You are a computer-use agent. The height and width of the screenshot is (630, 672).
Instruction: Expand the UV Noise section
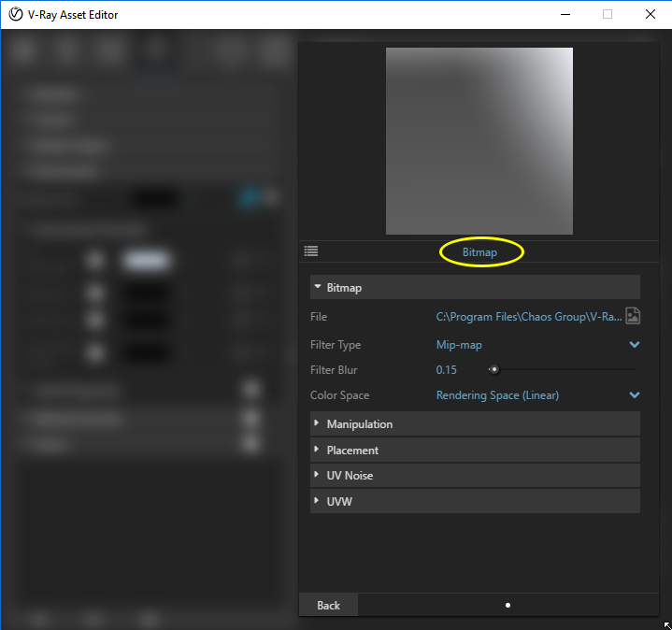[475, 475]
